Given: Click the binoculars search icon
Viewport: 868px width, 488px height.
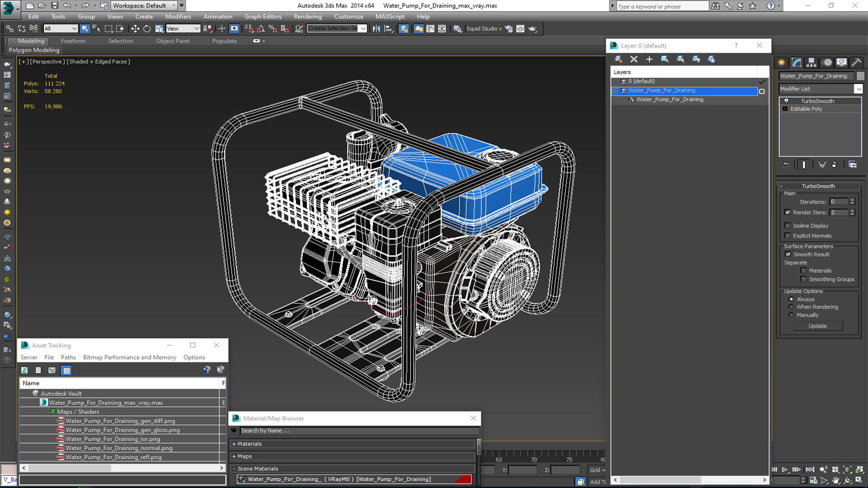Looking at the screenshot, I should tap(716, 6).
